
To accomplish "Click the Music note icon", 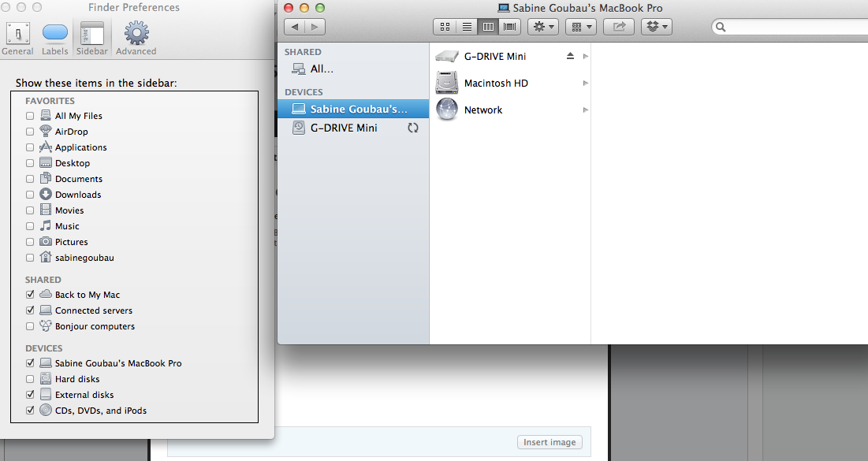I will pos(46,226).
